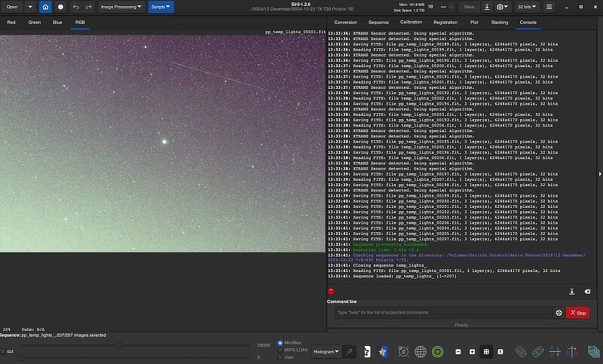This screenshot has height=364, width=603.
Task: Select the User radio button
Action: coord(280,357)
